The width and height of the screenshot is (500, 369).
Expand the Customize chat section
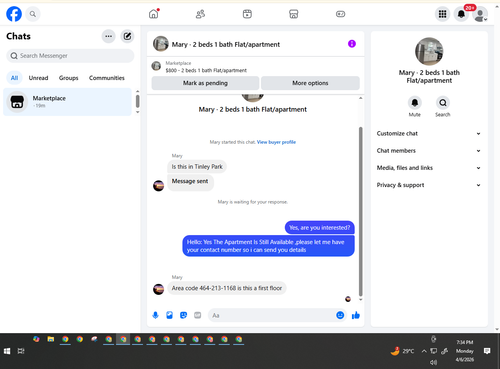point(429,133)
